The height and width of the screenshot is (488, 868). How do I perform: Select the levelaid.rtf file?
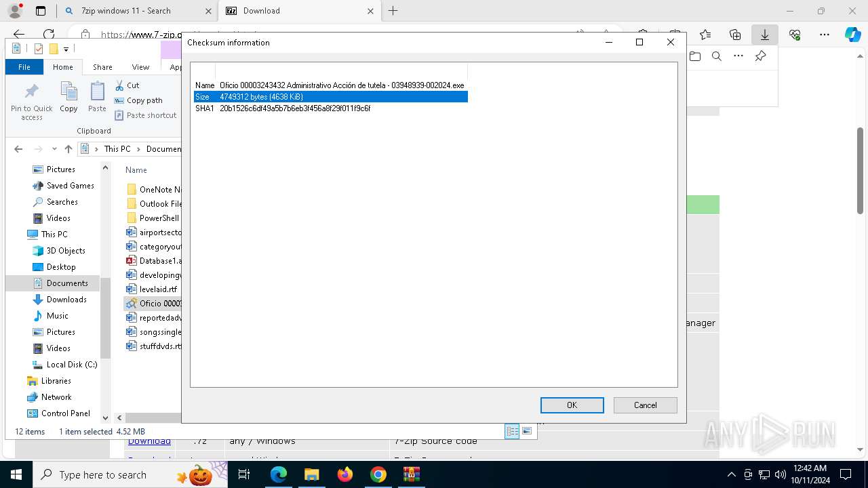152,289
